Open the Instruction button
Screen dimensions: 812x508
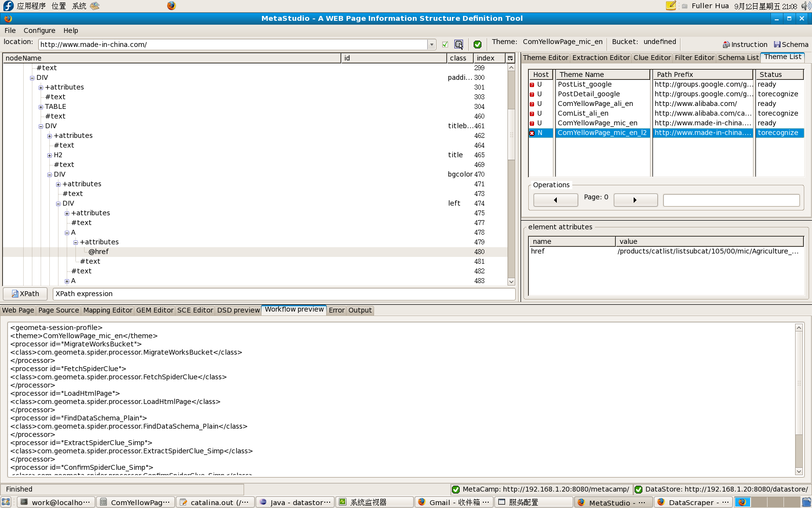[745, 45]
